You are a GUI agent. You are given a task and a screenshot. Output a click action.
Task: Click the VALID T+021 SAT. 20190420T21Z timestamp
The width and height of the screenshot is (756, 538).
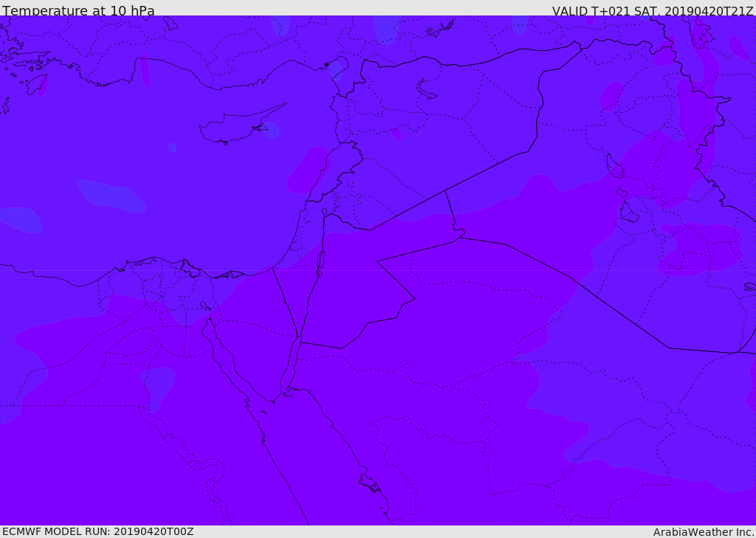[x=653, y=11]
